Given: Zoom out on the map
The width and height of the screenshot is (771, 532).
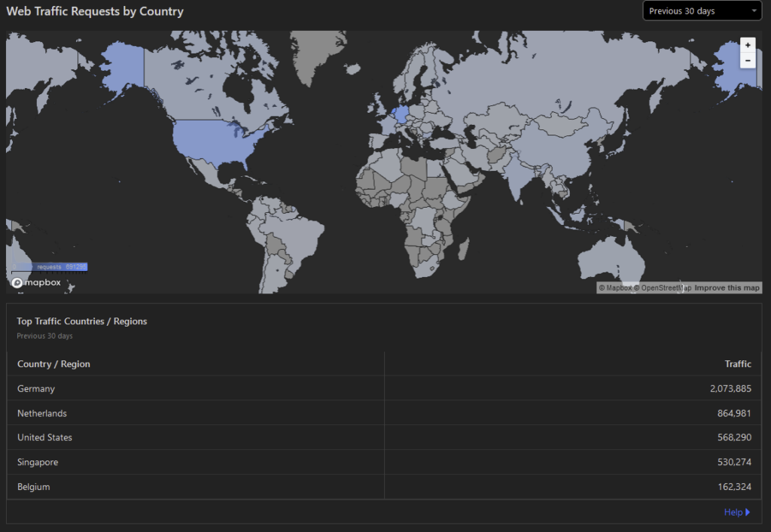Looking at the screenshot, I should (748, 60).
